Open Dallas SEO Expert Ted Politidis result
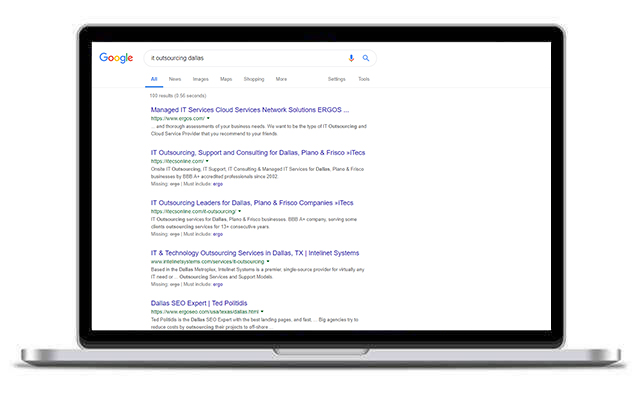 click(x=199, y=303)
